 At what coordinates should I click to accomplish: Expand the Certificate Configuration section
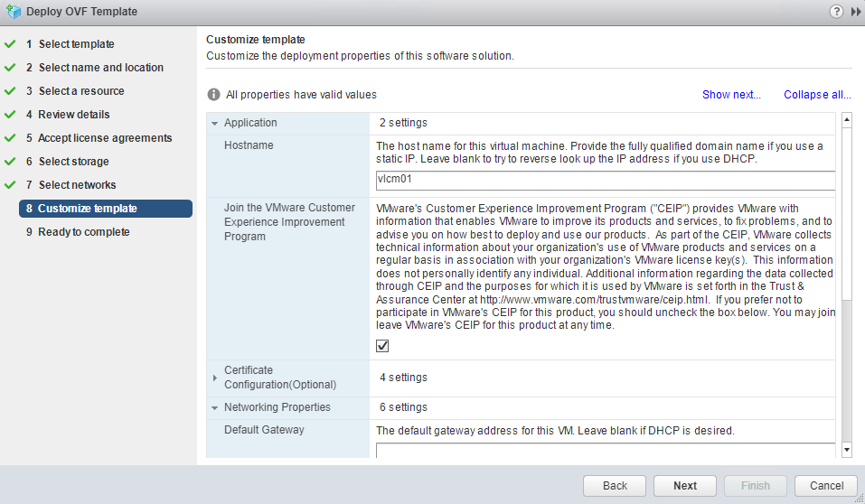point(215,378)
